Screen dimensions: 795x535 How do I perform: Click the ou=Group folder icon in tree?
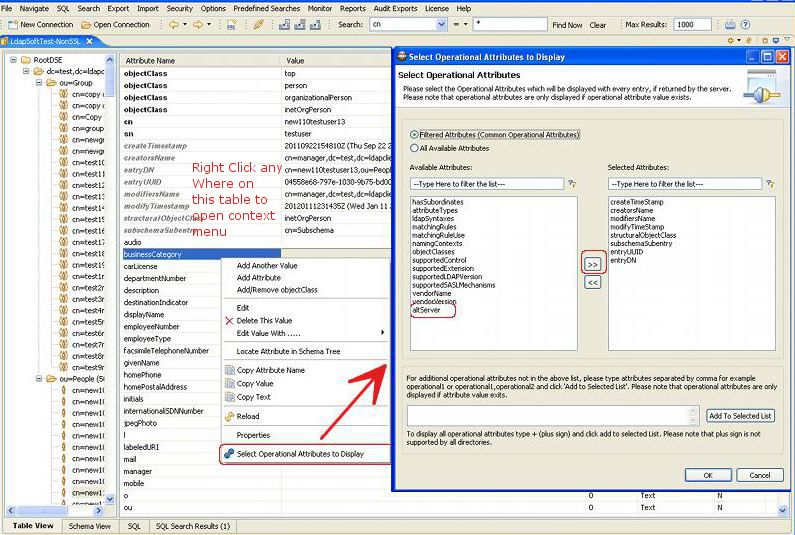51,83
